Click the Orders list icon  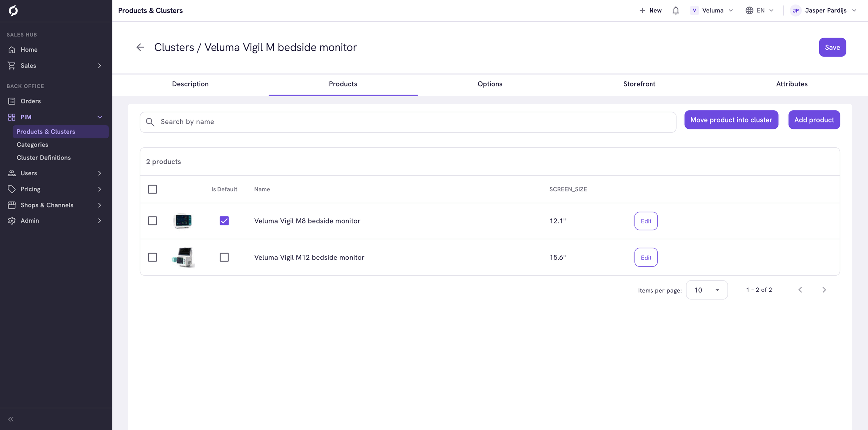coord(12,101)
